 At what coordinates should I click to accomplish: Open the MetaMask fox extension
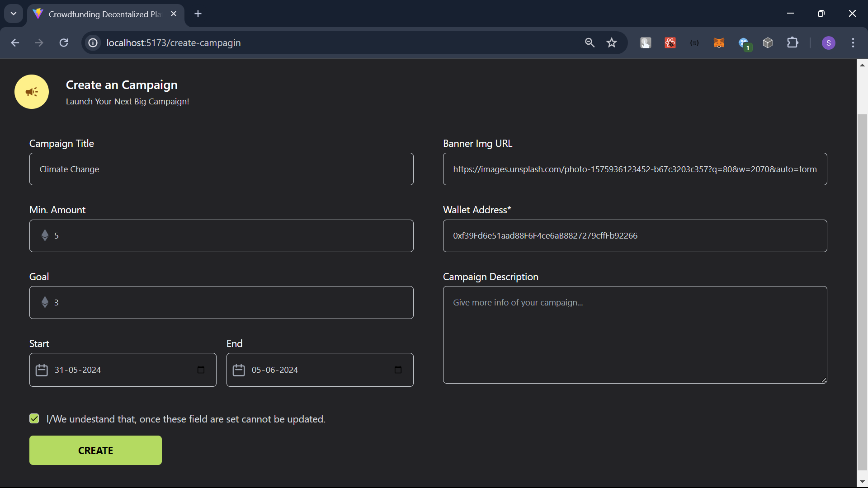pyautogui.click(x=719, y=42)
